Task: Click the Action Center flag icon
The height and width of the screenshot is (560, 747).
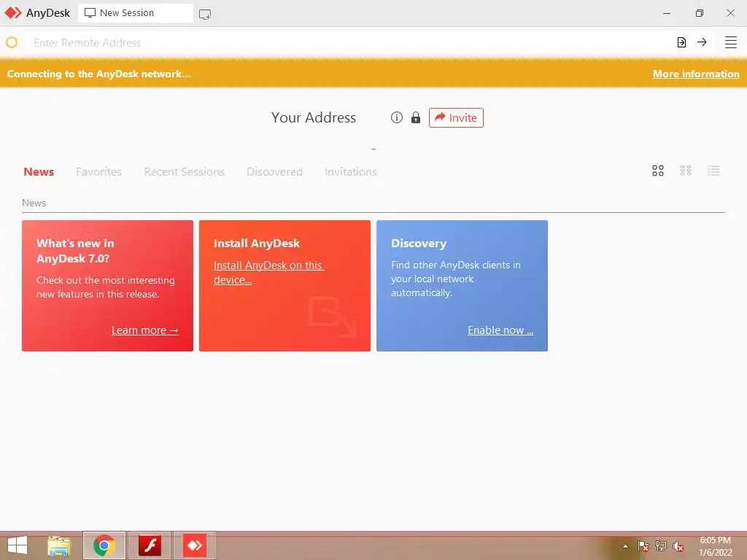Action: [643, 545]
